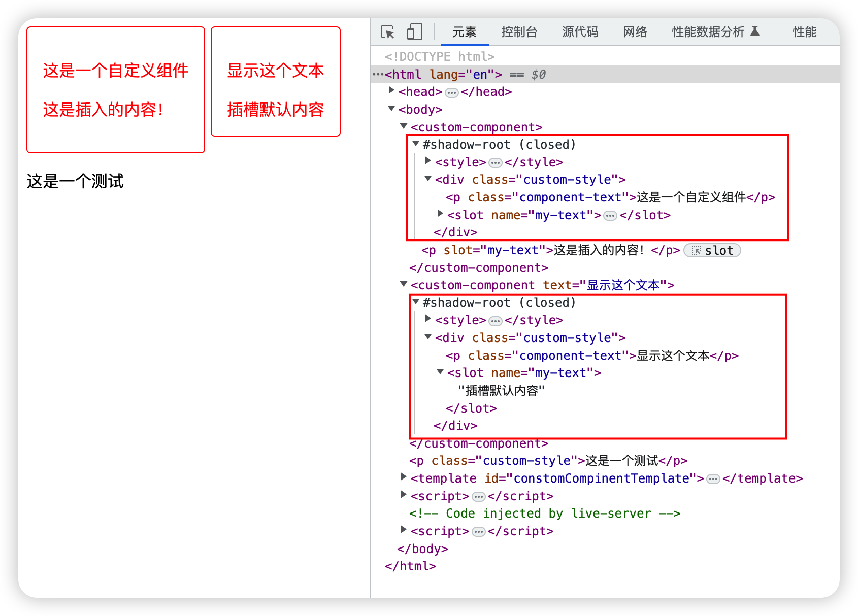Activate the inspect element picker icon
Screen dimensions: 858x616
coord(387,32)
